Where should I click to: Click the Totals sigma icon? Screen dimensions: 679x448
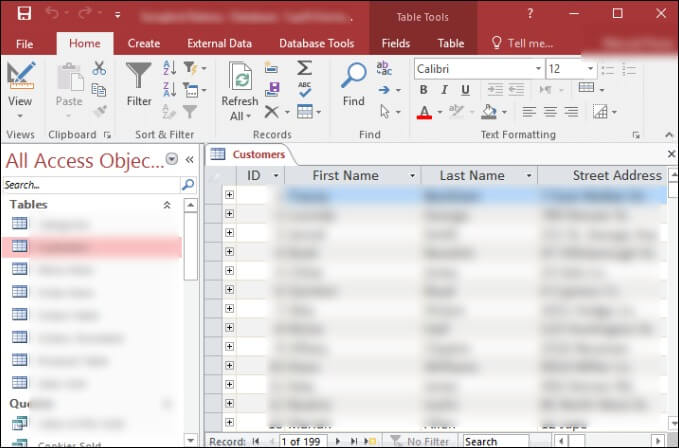(304, 68)
